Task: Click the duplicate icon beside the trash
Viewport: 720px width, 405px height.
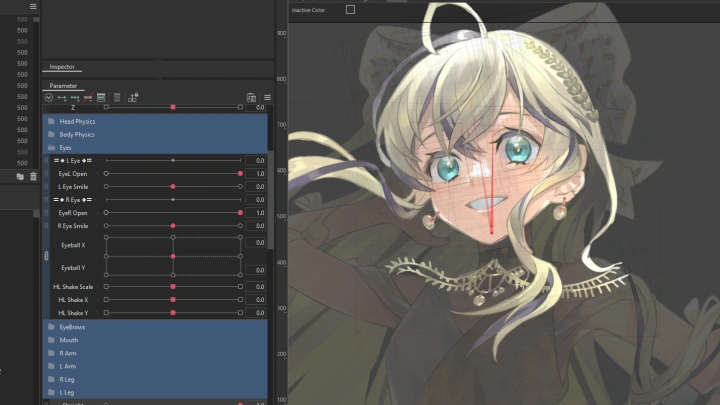Action: (x=20, y=176)
